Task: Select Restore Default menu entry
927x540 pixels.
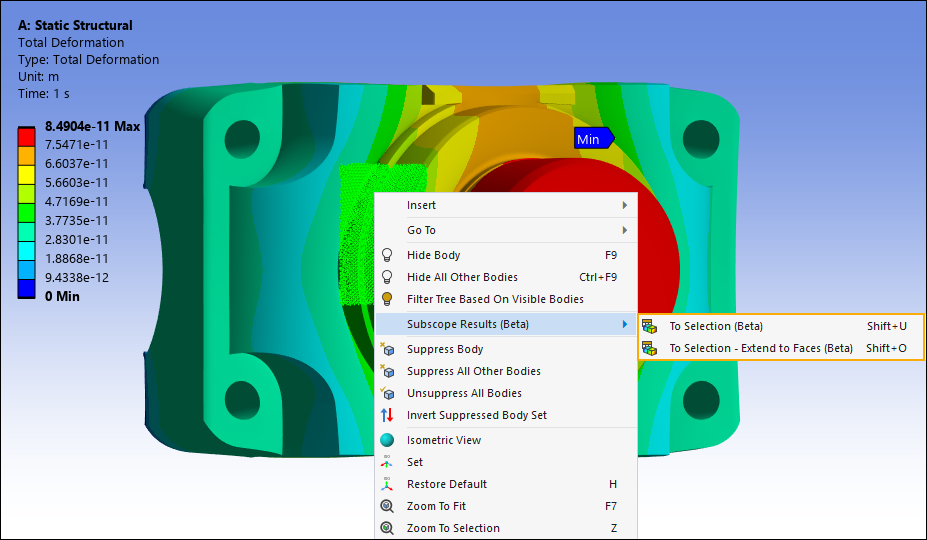Action: coord(506,484)
